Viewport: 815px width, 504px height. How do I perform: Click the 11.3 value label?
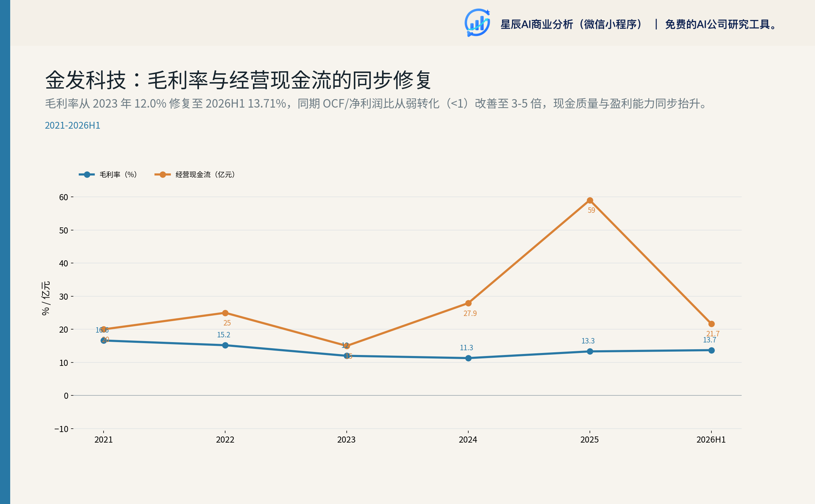pyautogui.click(x=466, y=348)
